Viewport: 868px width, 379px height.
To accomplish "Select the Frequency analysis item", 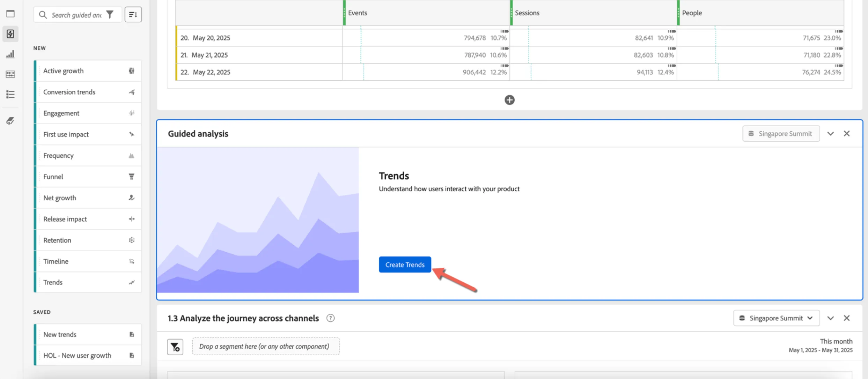I will (x=88, y=156).
